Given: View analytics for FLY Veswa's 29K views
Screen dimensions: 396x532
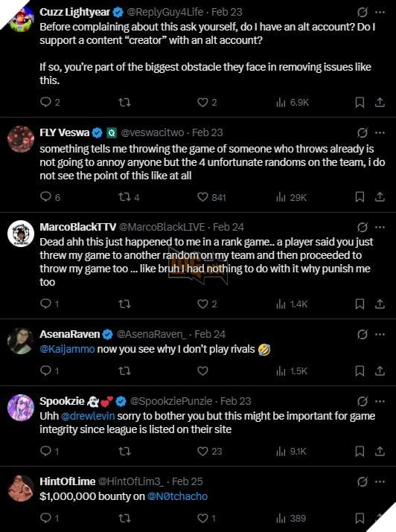Looking at the screenshot, I should [x=292, y=197].
